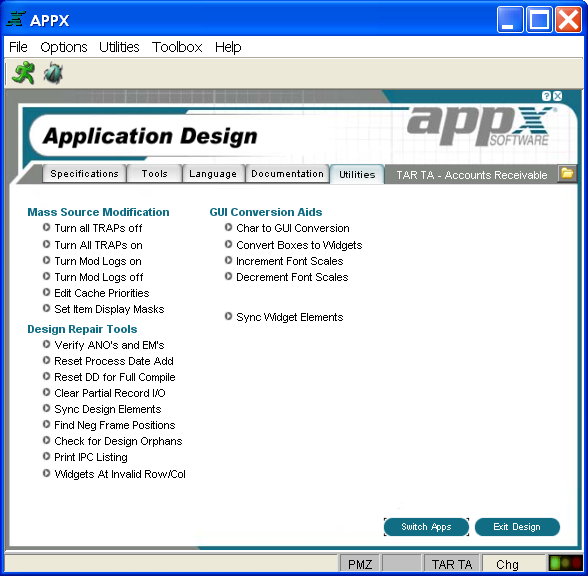The height and width of the screenshot is (576, 588).
Task: Select Sync Widget Elements link
Action: tap(290, 317)
